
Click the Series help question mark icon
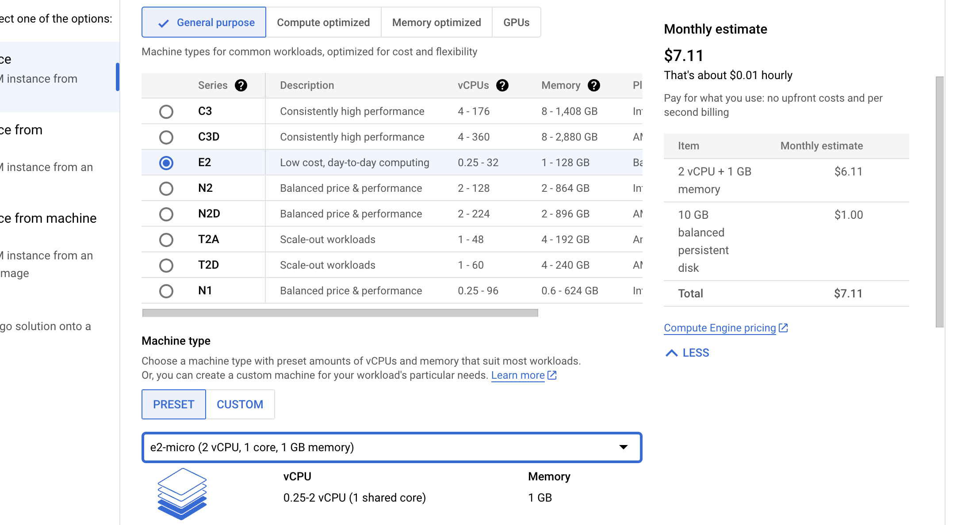coord(241,85)
